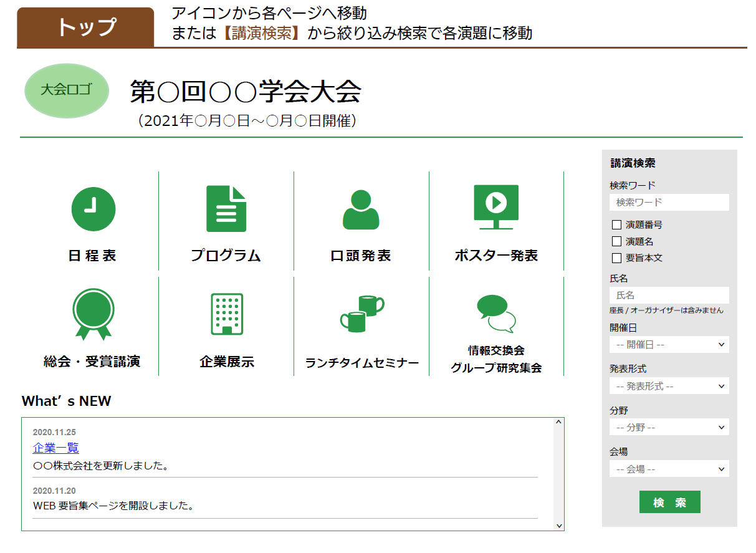This screenshot has height=553, width=756.
Task: Click the WEB 要旨集ページを開設しました text
Action: click(x=113, y=506)
